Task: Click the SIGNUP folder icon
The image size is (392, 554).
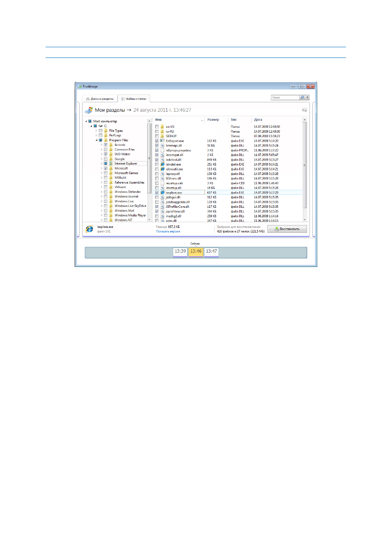Action: (x=163, y=136)
